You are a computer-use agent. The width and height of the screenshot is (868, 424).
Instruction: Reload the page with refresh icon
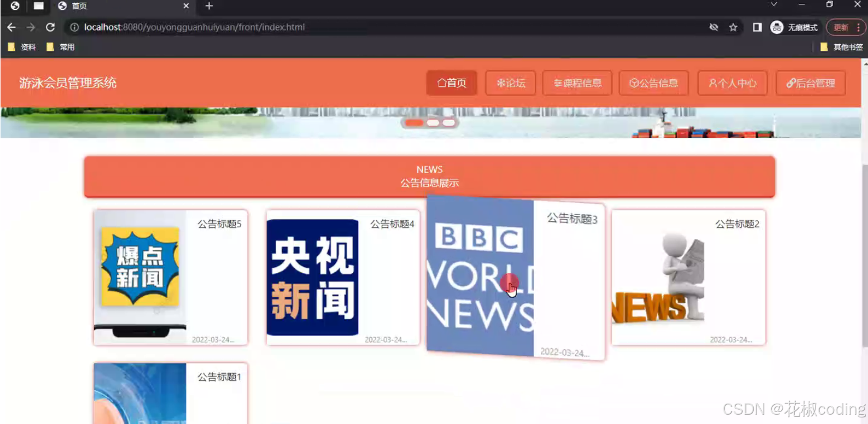(x=50, y=27)
